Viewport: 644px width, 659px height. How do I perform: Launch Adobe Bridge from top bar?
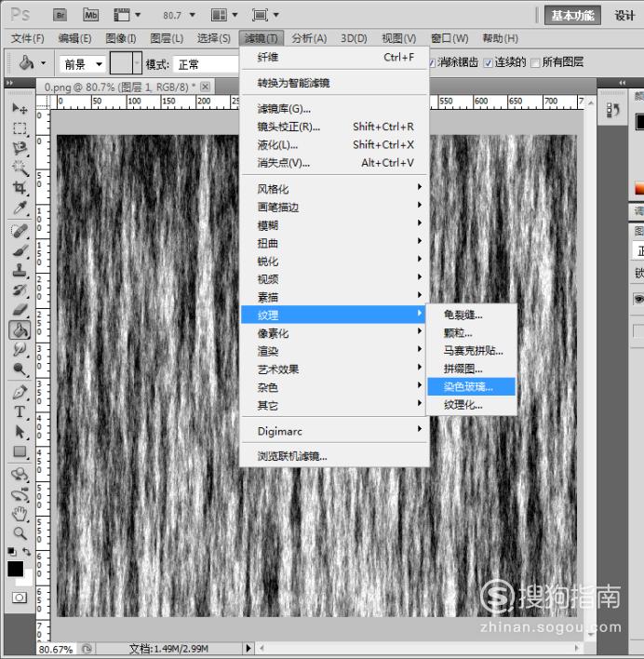[x=60, y=16]
